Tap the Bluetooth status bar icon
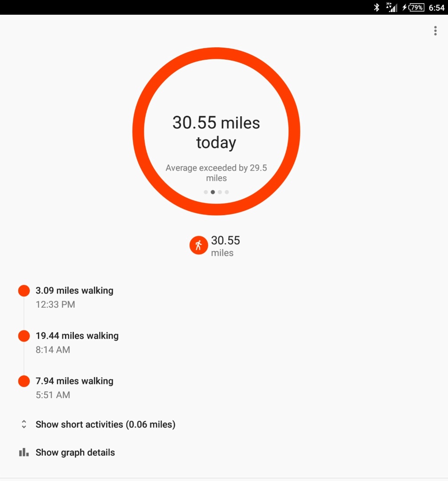This screenshot has height=481, width=448. click(x=376, y=7)
